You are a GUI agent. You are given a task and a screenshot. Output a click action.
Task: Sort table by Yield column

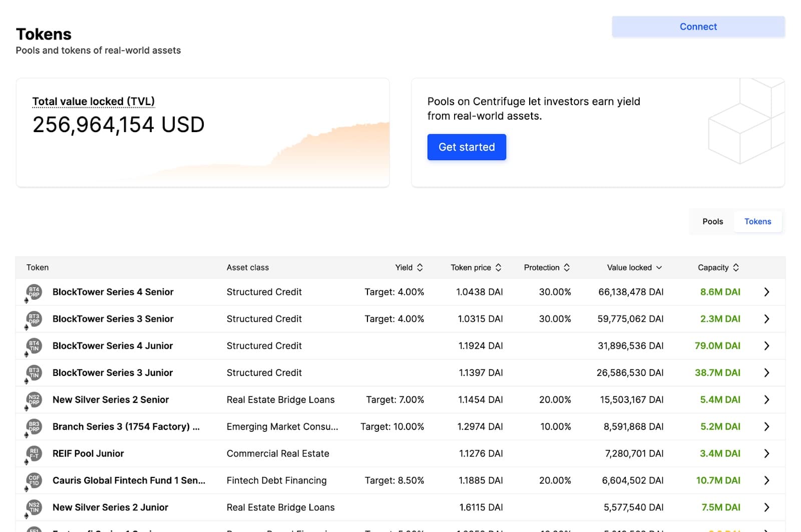(x=409, y=267)
